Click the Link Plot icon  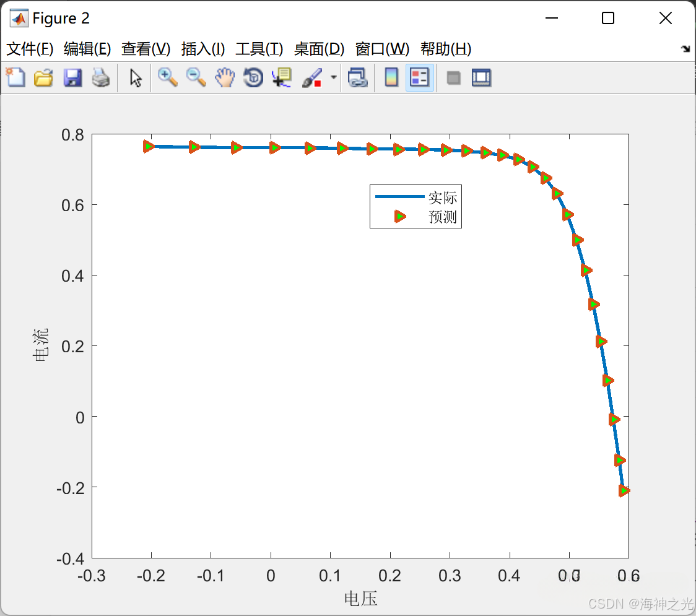(357, 77)
